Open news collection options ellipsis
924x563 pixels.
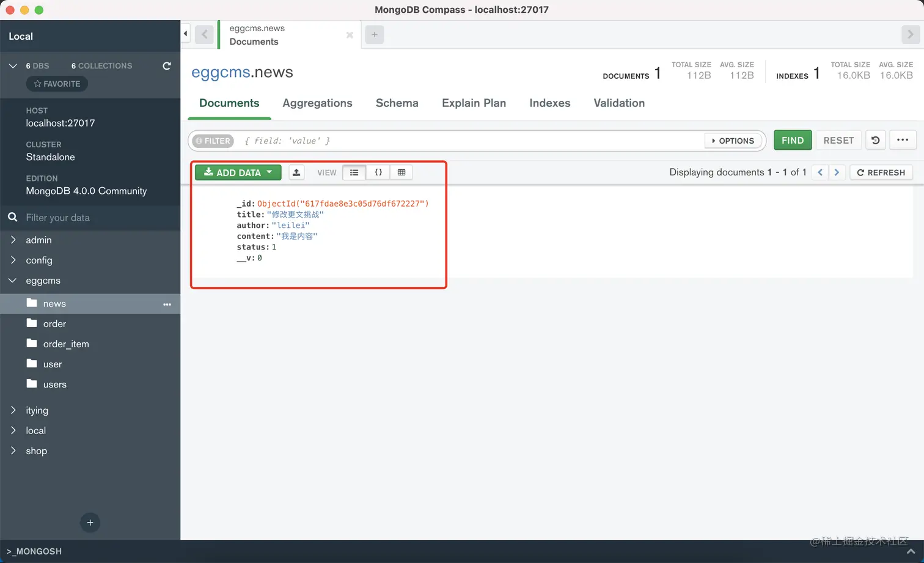coord(167,304)
